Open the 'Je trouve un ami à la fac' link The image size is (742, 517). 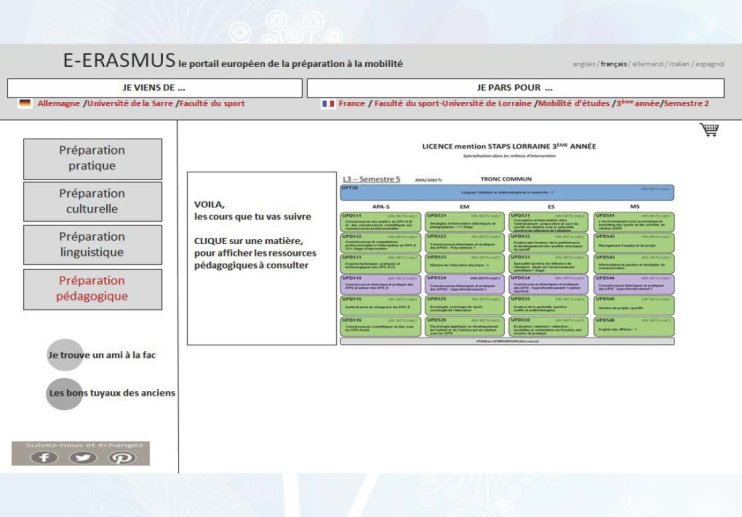[x=102, y=355]
